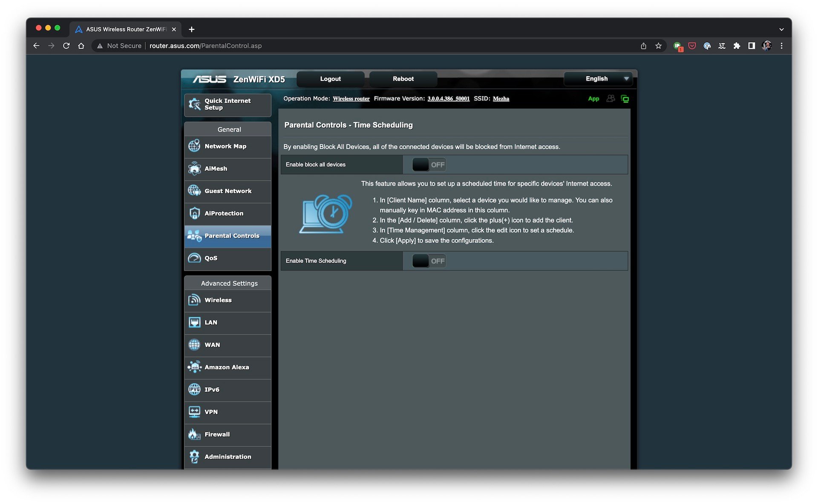Click the Logout tab
This screenshot has width=818, height=504.
coord(331,78)
